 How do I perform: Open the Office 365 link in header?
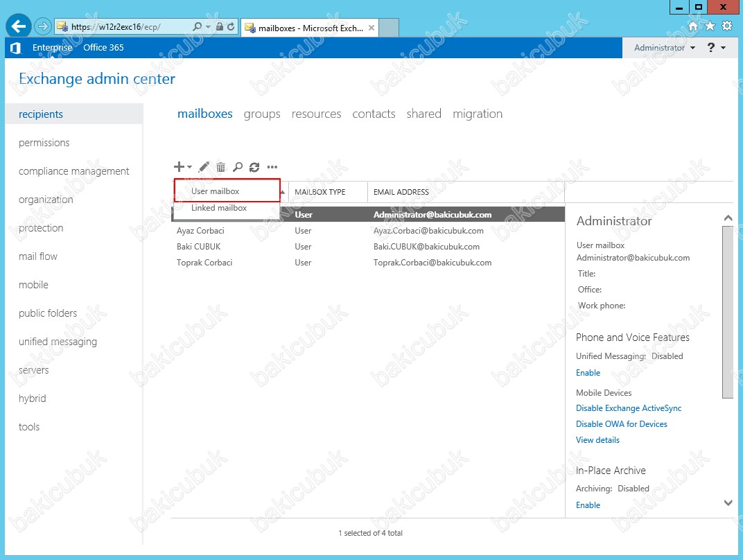click(x=103, y=48)
